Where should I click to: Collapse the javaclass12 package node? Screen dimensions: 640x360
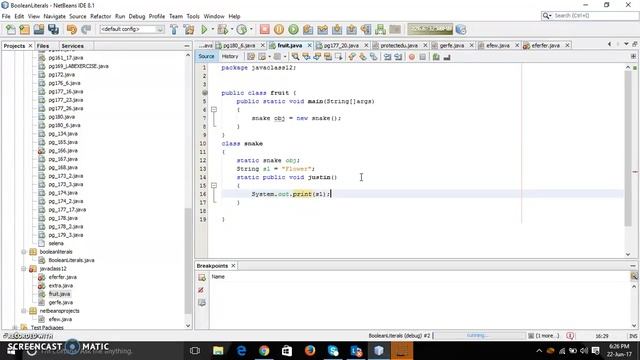pos(24,269)
